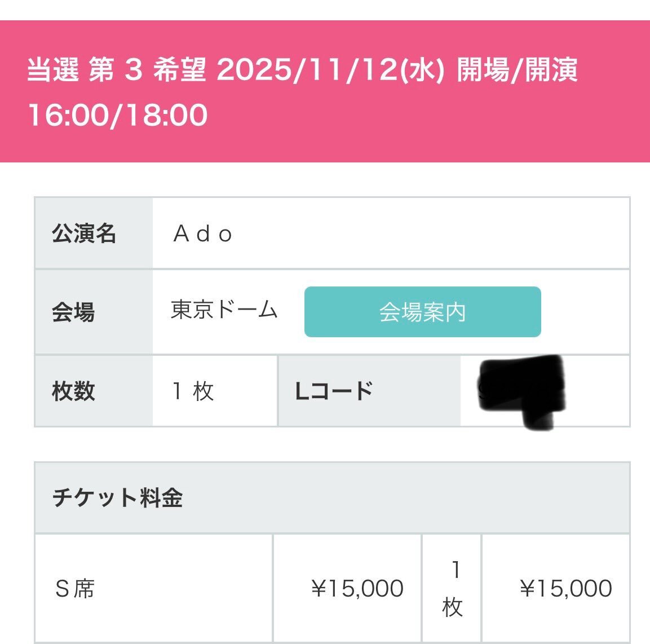The height and width of the screenshot is (644, 650).
Task: Open the 会場案内 venue guide button
Action: tap(422, 312)
